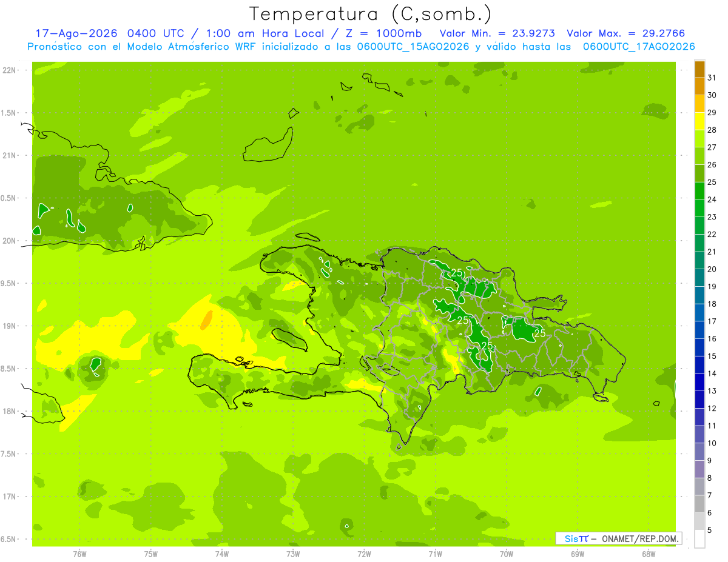Click the '18N' latitude label
The height and width of the screenshot is (562, 728).
point(9,411)
